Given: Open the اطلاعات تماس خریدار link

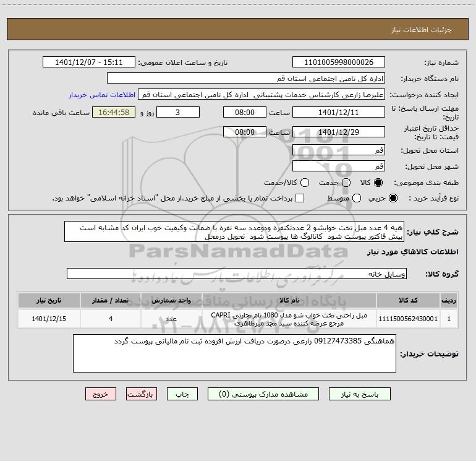Looking at the screenshot, I should [102, 95].
